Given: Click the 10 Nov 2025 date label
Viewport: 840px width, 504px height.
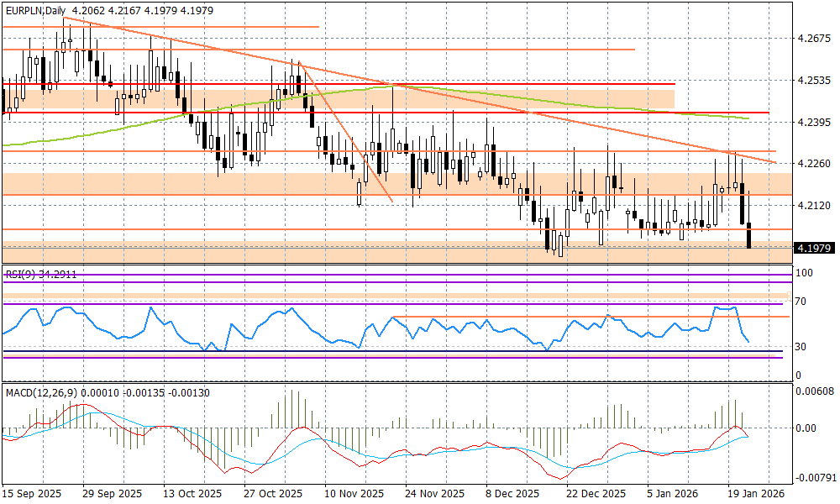Looking at the screenshot, I should (x=353, y=494).
